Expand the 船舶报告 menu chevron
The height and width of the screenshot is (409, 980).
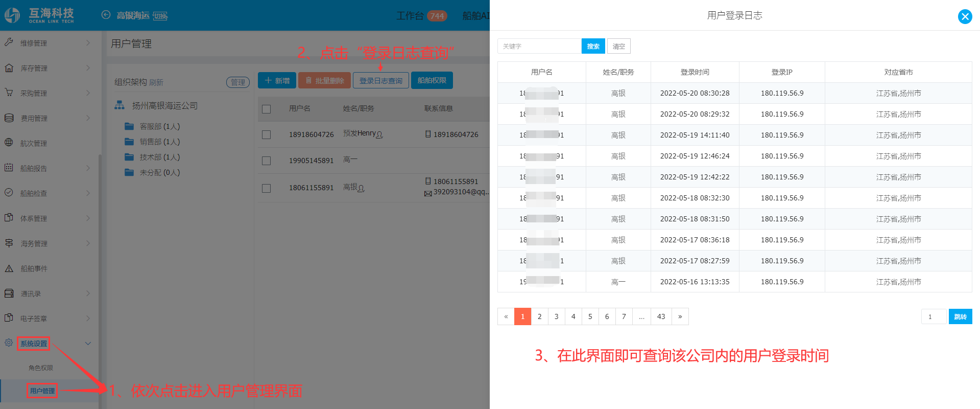(88, 168)
